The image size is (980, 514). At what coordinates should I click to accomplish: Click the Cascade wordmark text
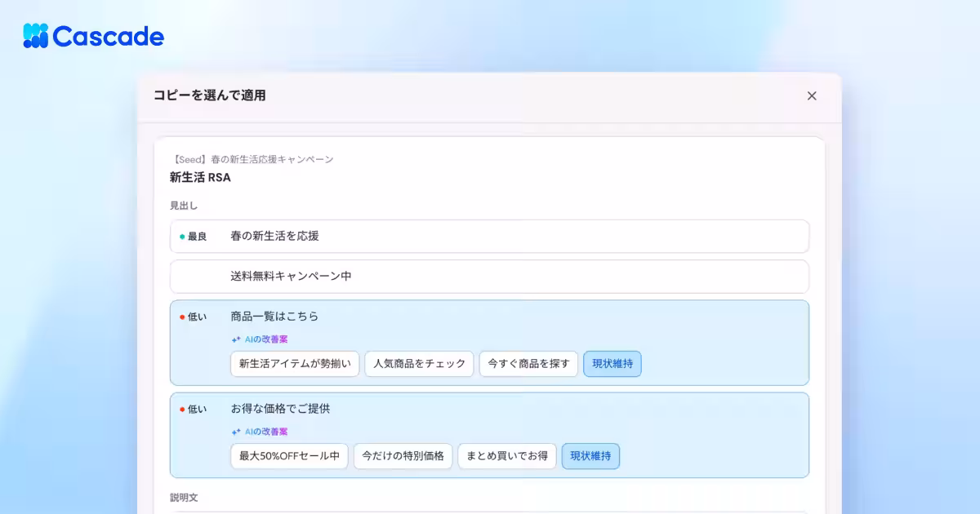tap(109, 37)
